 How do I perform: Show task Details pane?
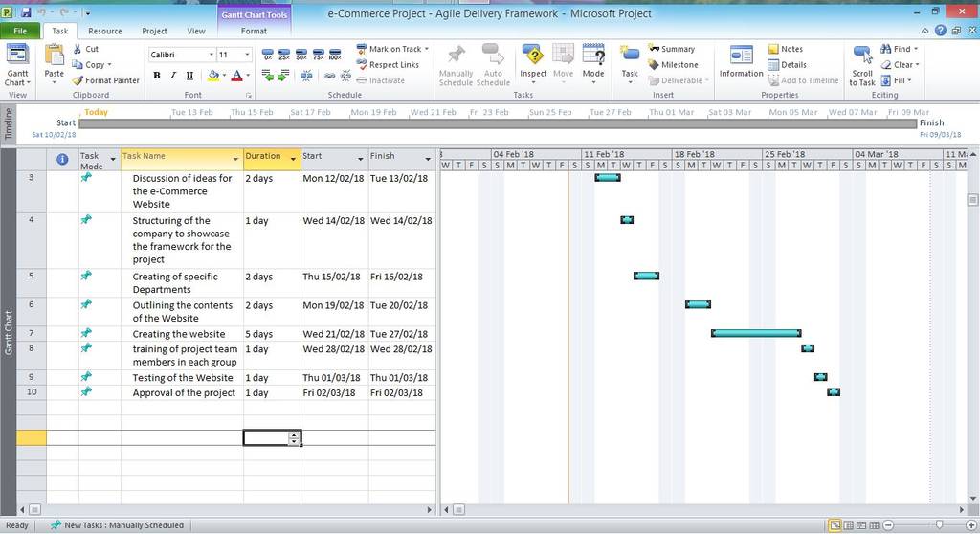(x=788, y=65)
